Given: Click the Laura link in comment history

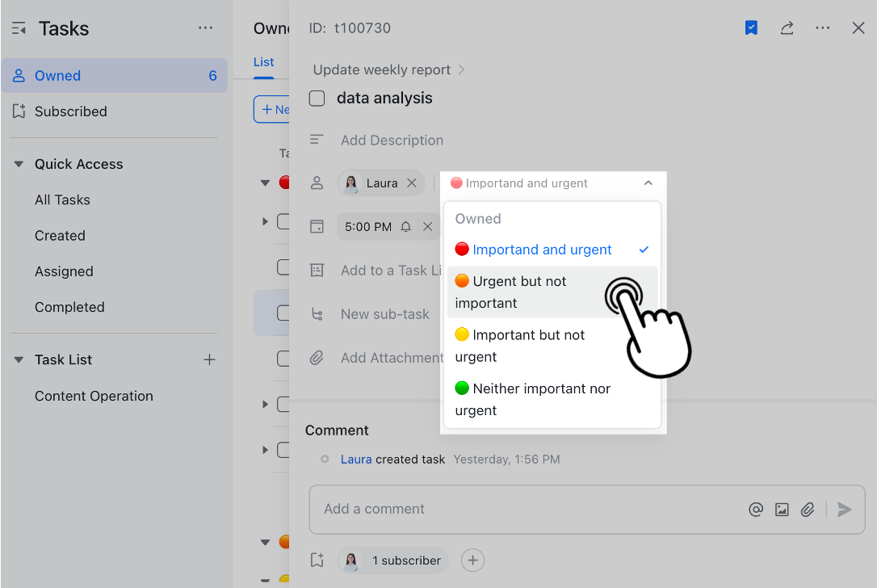Looking at the screenshot, I should (355, 459).
